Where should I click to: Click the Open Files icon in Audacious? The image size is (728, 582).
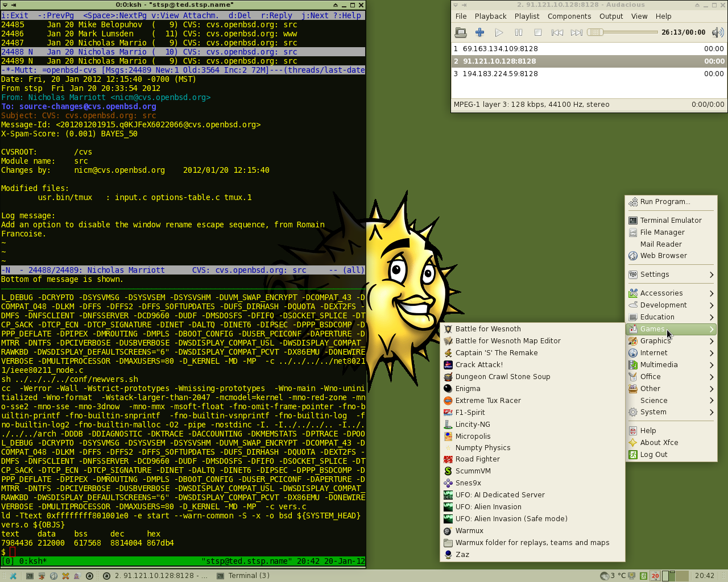[x=461, y=32]
